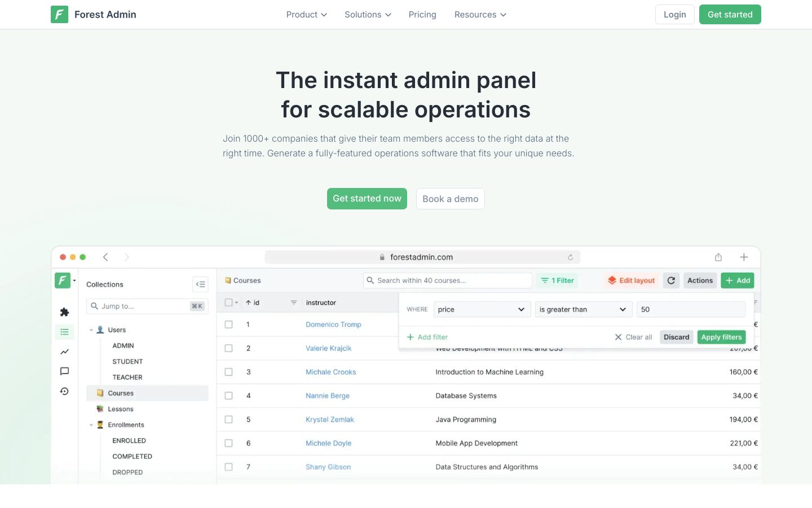Click Get started now button
The image size is (812, 508).
pyautogui.click(x=367, y=199)
